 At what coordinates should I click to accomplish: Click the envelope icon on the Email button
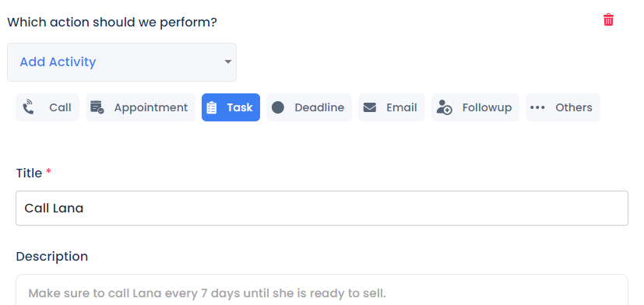370,107
